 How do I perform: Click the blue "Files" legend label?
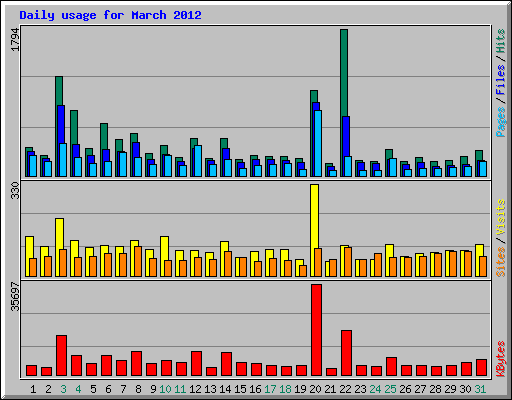[x=501, y=79]
